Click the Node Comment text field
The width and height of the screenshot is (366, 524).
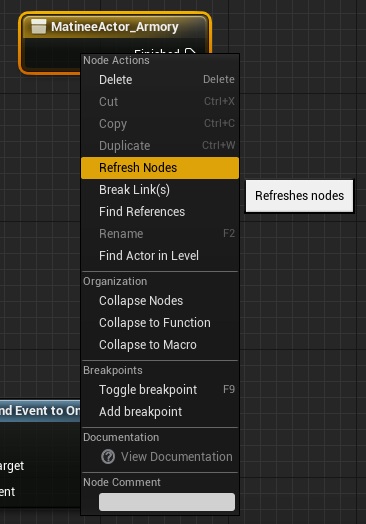[x=167, y=502]
